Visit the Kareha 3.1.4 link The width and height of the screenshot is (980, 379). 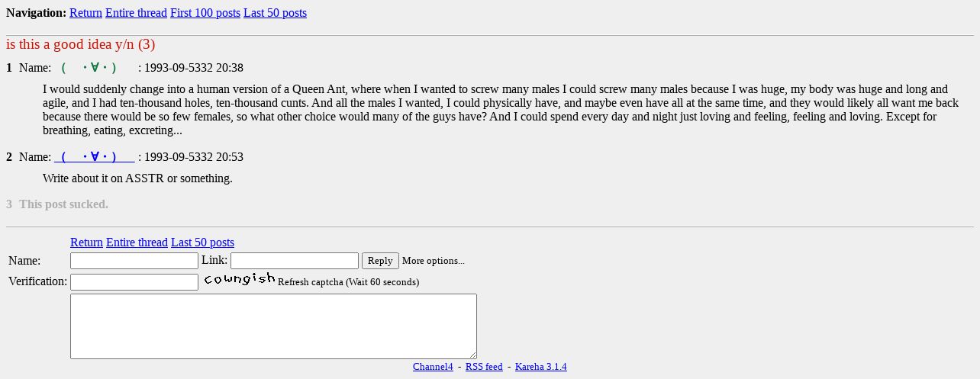tap(540, 367)
